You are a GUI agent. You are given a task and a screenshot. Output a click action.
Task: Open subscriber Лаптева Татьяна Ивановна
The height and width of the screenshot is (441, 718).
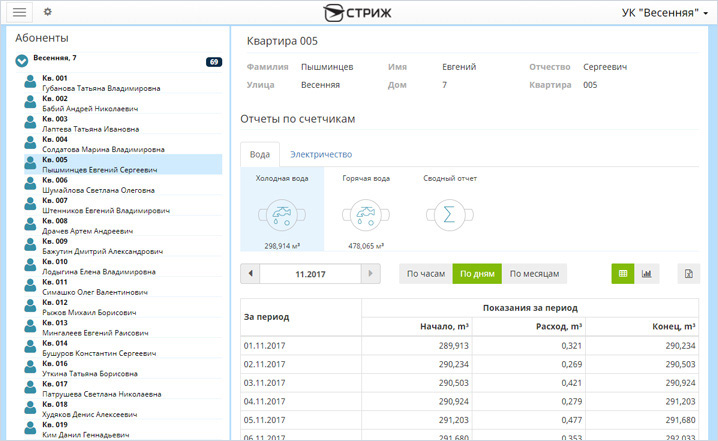(x=91, y=129)
